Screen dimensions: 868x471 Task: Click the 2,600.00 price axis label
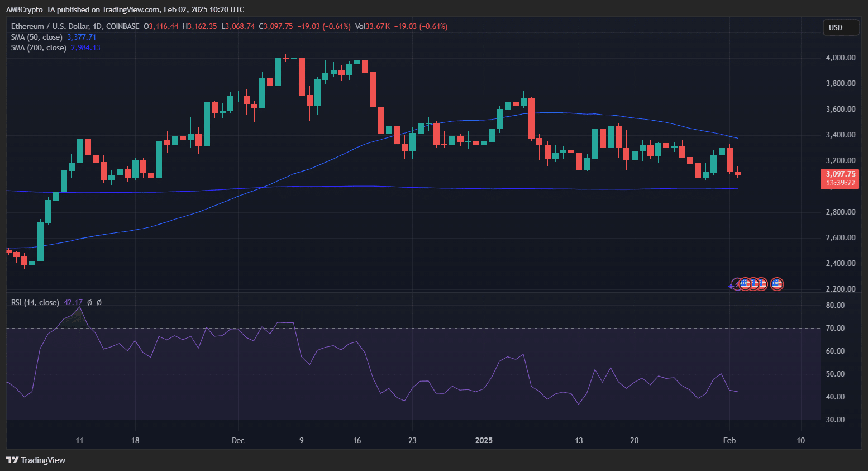coord(841,237)
